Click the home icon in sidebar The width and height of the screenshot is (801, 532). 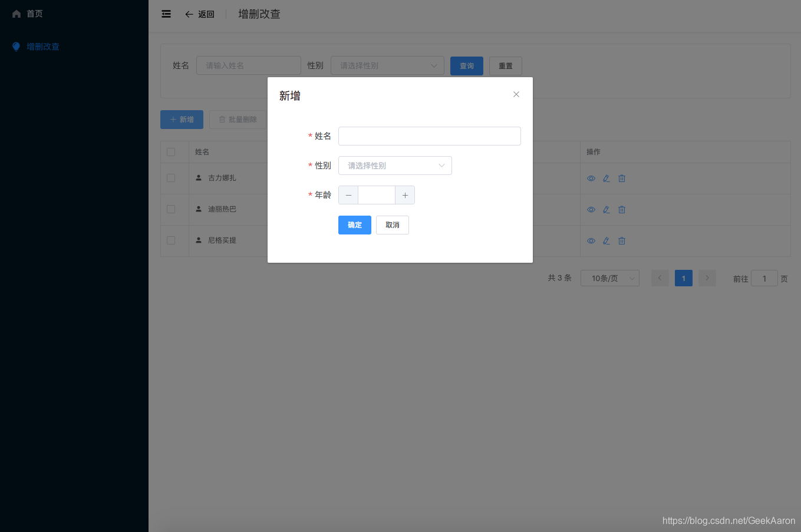[17, 14]
